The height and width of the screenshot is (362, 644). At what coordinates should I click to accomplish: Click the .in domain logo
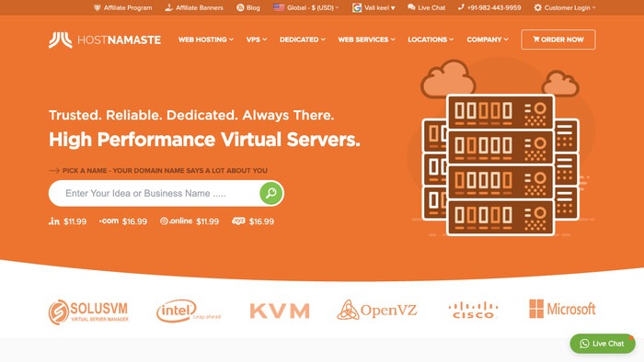coord(54,221)
